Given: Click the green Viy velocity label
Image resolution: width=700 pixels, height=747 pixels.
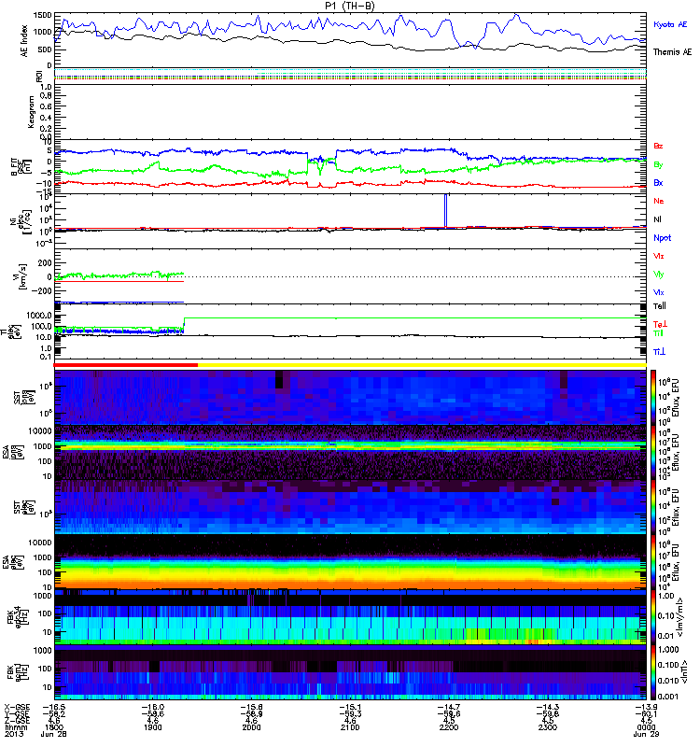Looking at the screenshot, I should click(659, 275).
